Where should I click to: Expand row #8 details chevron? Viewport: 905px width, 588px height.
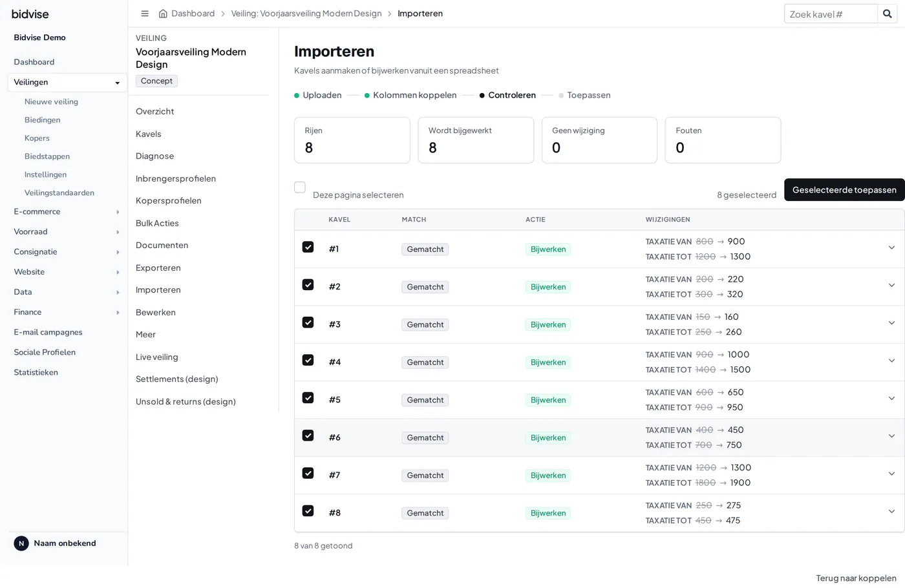coord(891,512)
